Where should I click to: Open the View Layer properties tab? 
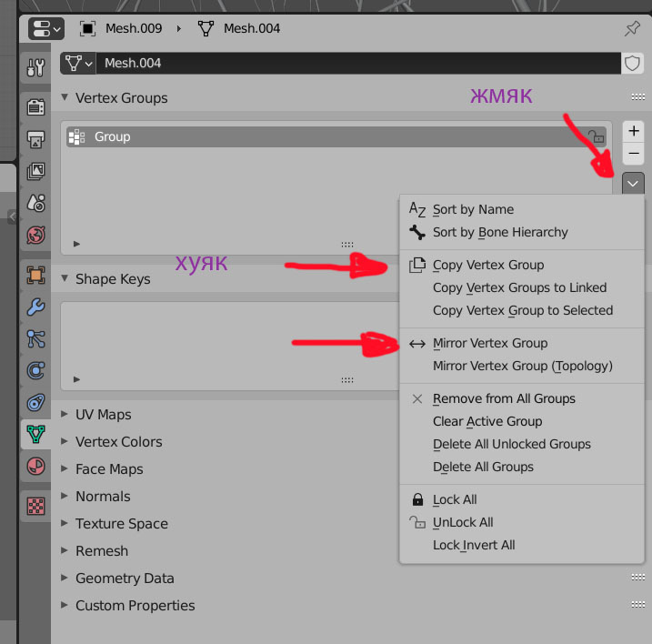(35, 171)
